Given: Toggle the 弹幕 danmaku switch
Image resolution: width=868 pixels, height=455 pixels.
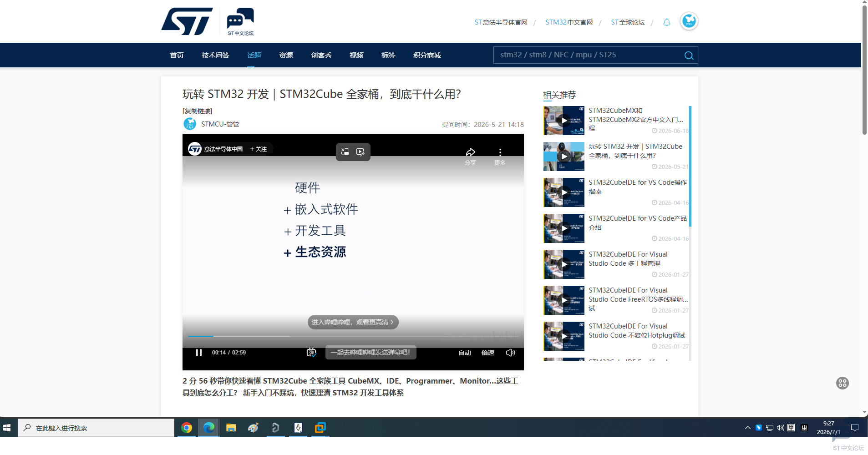Looking at the screenshot, I should coord(311,353).
